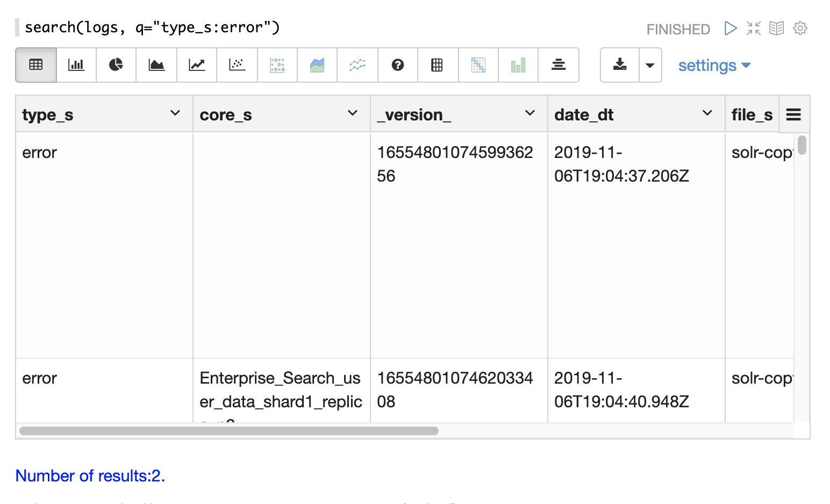Select the area chart visualization

click(156, 65)
